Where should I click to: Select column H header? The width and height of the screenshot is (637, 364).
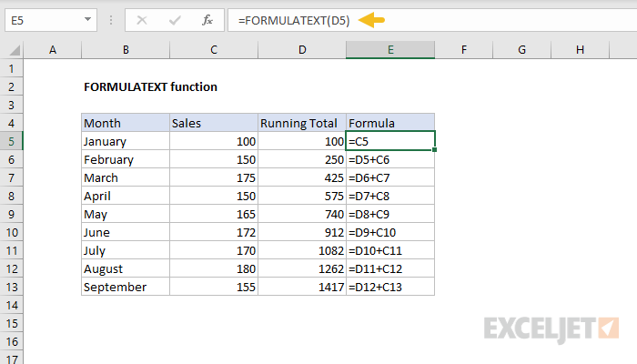[580, 49]
